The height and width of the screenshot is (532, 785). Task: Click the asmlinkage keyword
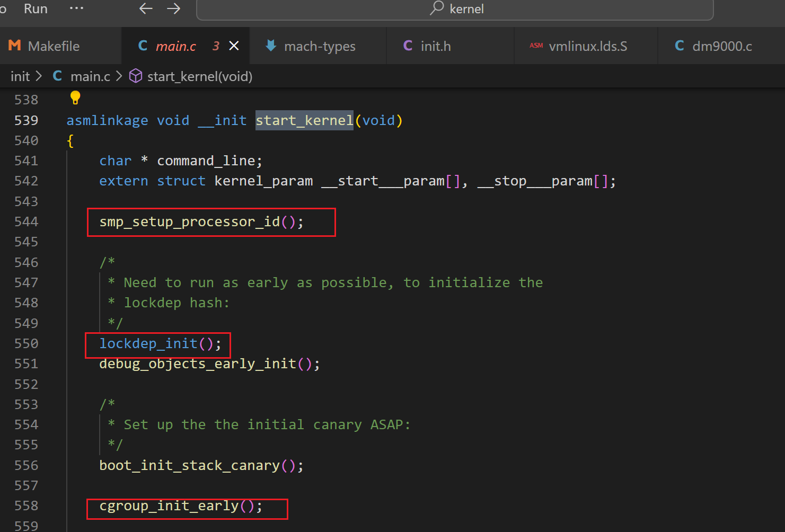[107, 120]
